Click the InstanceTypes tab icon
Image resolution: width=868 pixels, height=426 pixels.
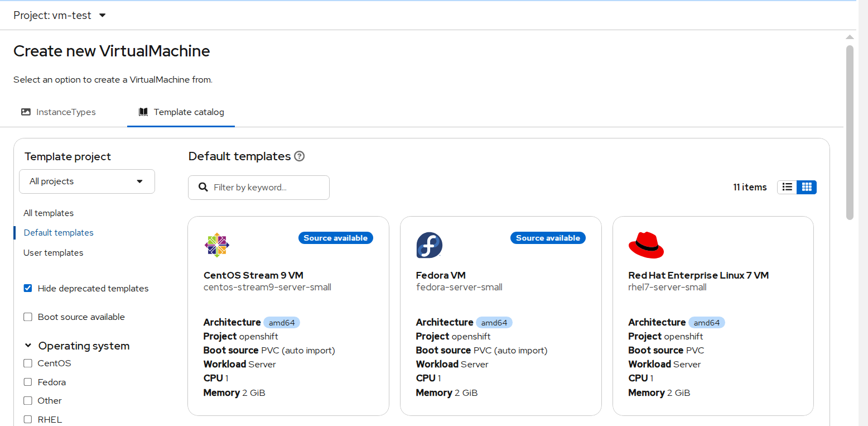coord(26,112)
